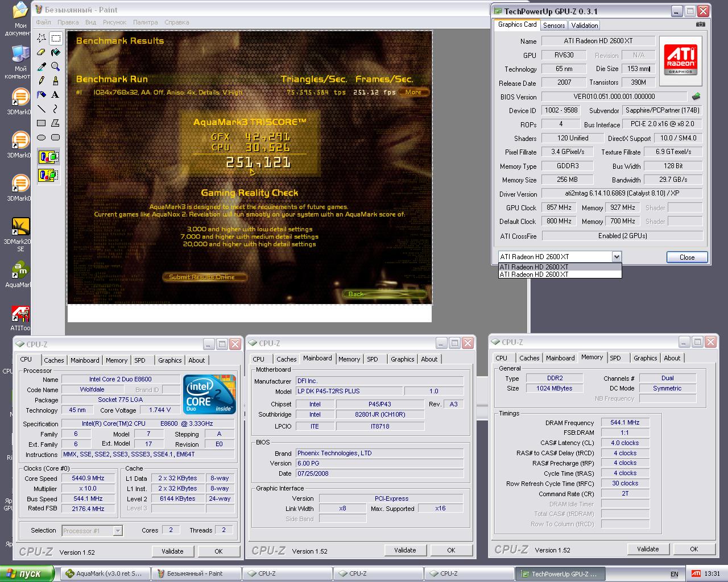Viewport: 728px width, 582px height.
Task: Pick the Rectangle shape tool
Action: [42, 123]
